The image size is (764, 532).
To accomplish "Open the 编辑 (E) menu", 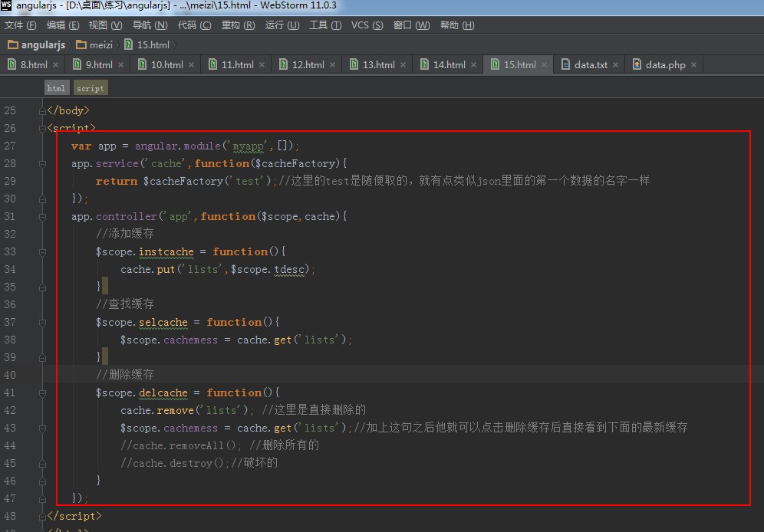I will pyautogui.click(x=63, y=25).
